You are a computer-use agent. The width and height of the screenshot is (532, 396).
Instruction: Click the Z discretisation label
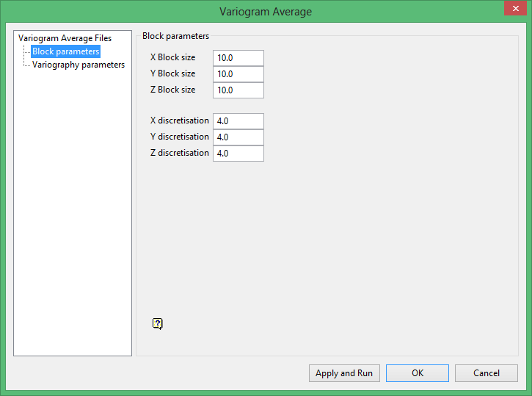click(180, 153)
